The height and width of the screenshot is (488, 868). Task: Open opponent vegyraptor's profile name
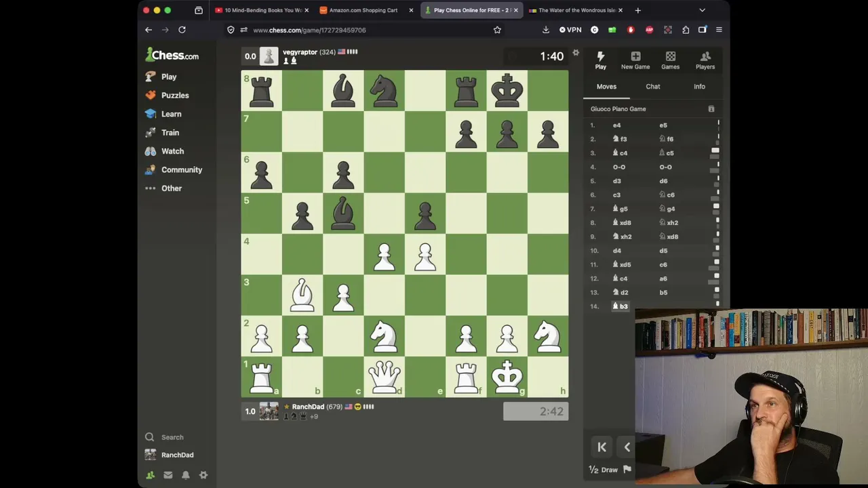point(300,52)
